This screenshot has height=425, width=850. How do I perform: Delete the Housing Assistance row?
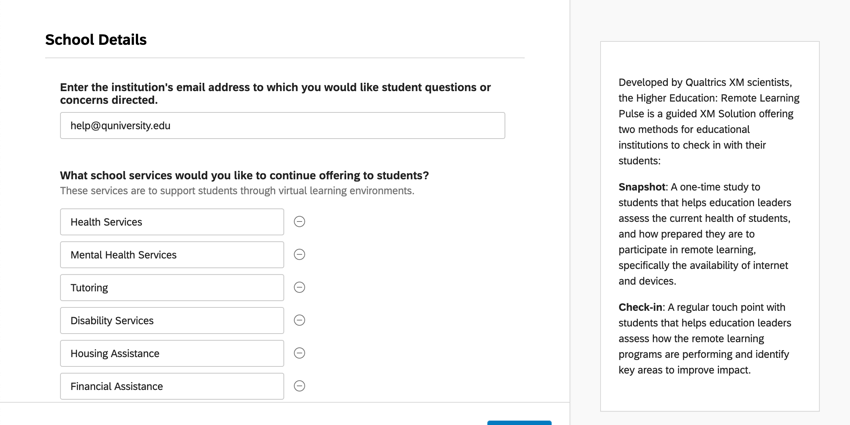pos(299,353)
